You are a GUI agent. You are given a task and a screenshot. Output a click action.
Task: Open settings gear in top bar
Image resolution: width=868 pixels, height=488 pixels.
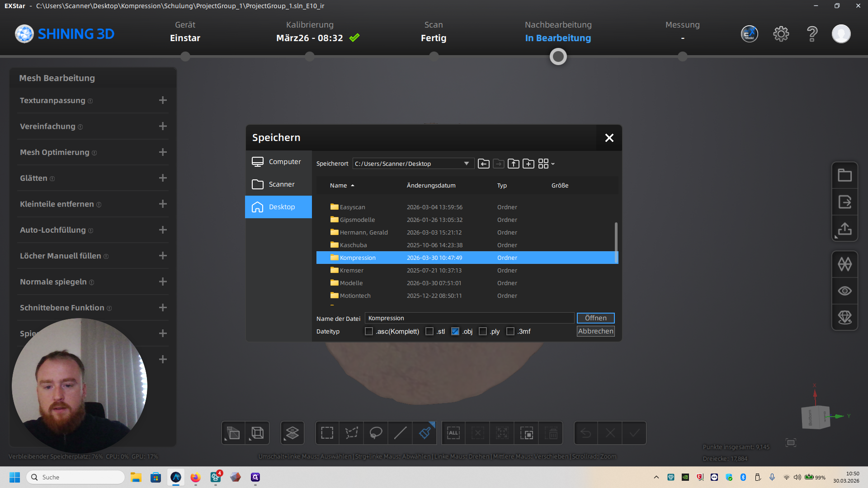[x=781, y=34]
